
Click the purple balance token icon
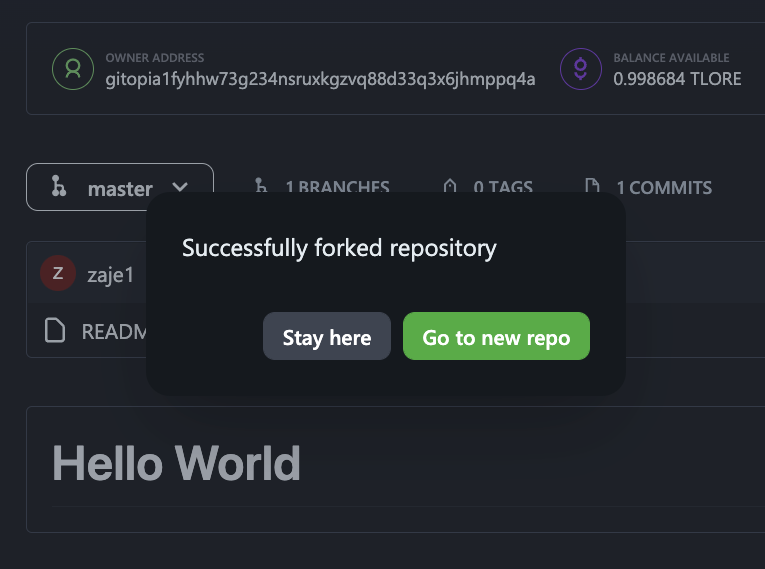[x=580, y=69]
